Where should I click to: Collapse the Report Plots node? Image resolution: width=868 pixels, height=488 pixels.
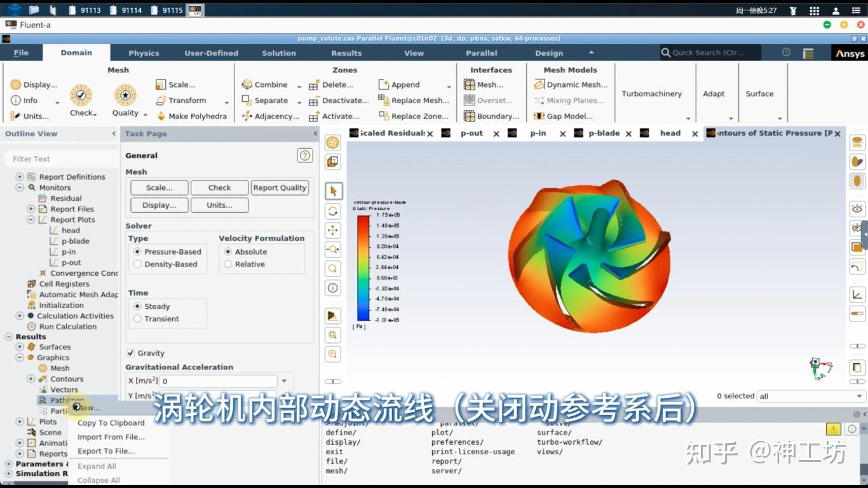click(x=31, y=220)
